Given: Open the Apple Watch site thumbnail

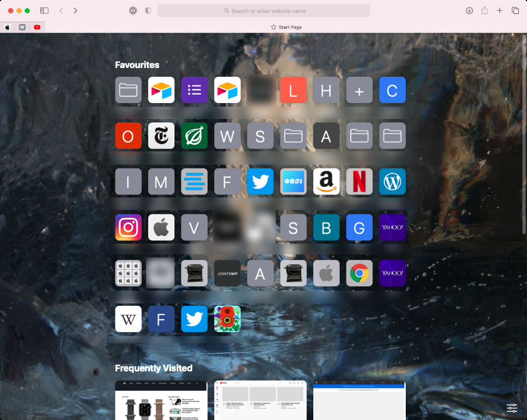Looking at the screenshot, I should (x=162, y=400).
